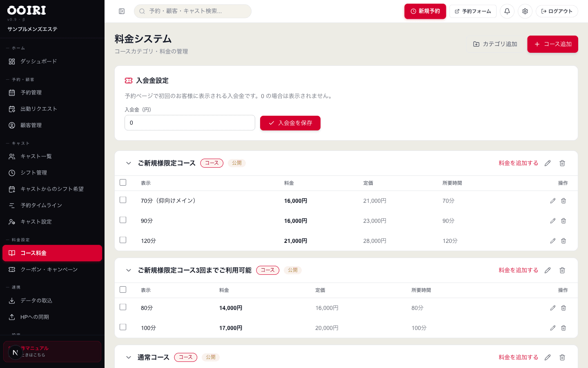Check the 120分 row checkbox

(123, 240)
